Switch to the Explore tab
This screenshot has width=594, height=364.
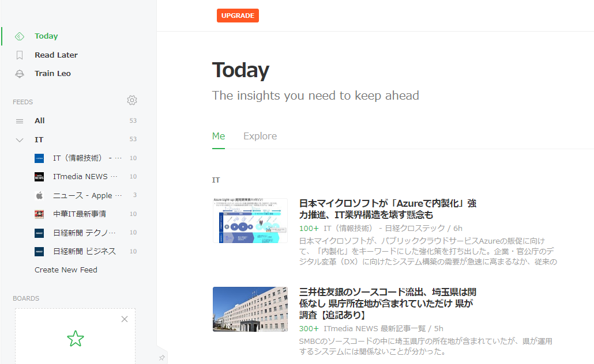[x=260, y=136]
